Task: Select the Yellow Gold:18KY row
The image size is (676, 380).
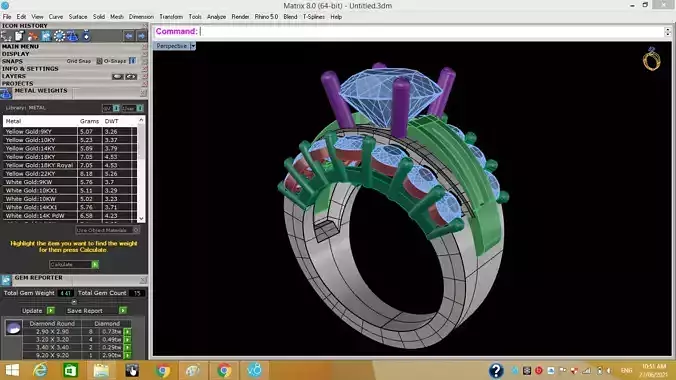Action: [x=69, y=157]
